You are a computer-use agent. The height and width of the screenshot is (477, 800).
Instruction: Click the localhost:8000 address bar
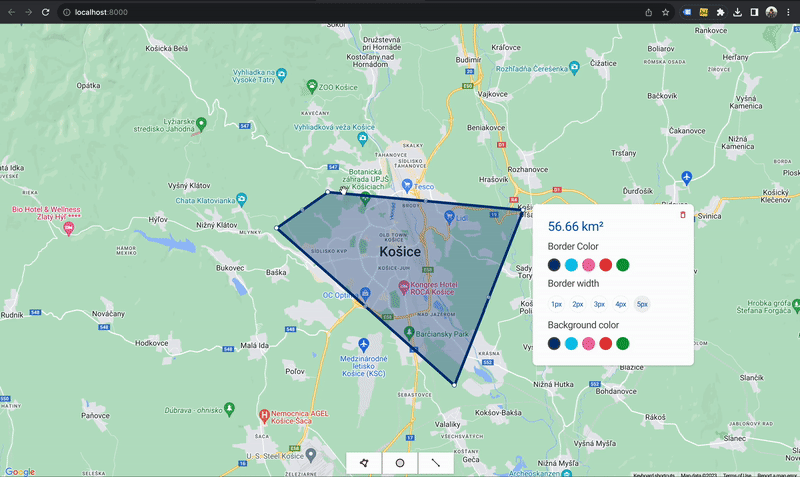[352, 12]
